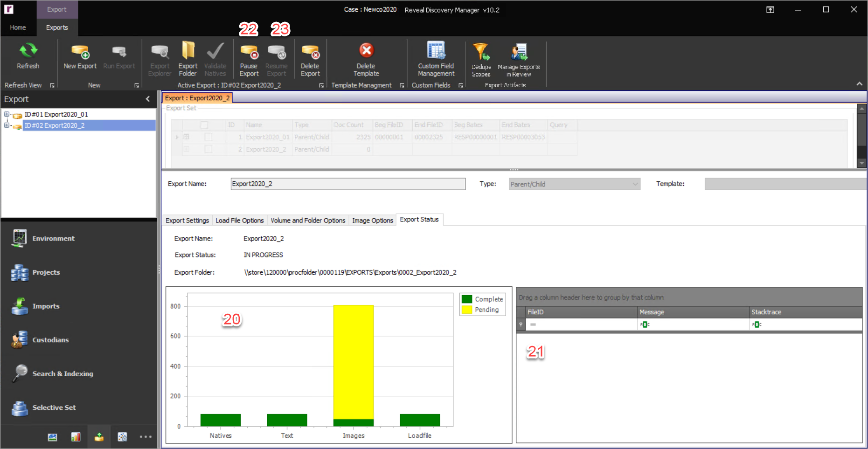
Task: Open Template Managment group launcher
Action: 402,86
